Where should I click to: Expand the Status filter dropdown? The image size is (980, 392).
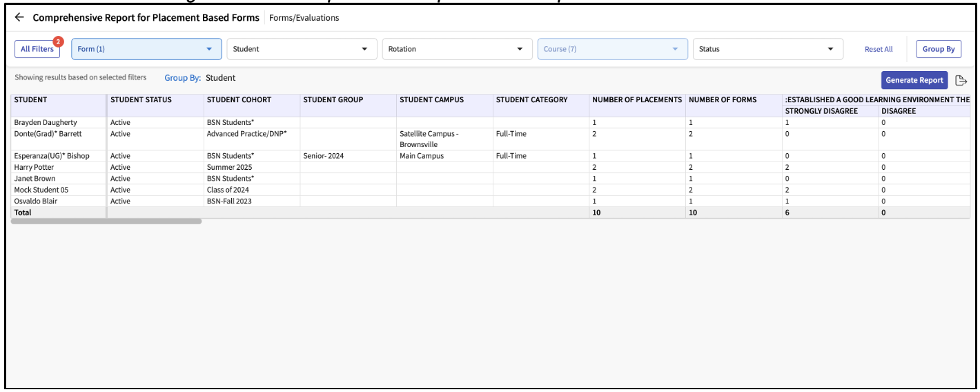click(x=767, y=50)
